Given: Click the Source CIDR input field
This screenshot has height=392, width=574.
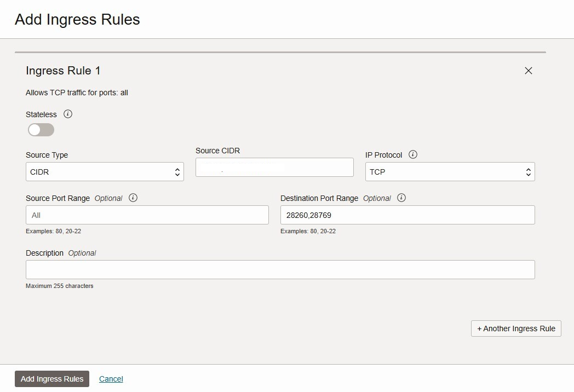Looking at the screenshot, I should pyautogui.click(x=318, y=168).
